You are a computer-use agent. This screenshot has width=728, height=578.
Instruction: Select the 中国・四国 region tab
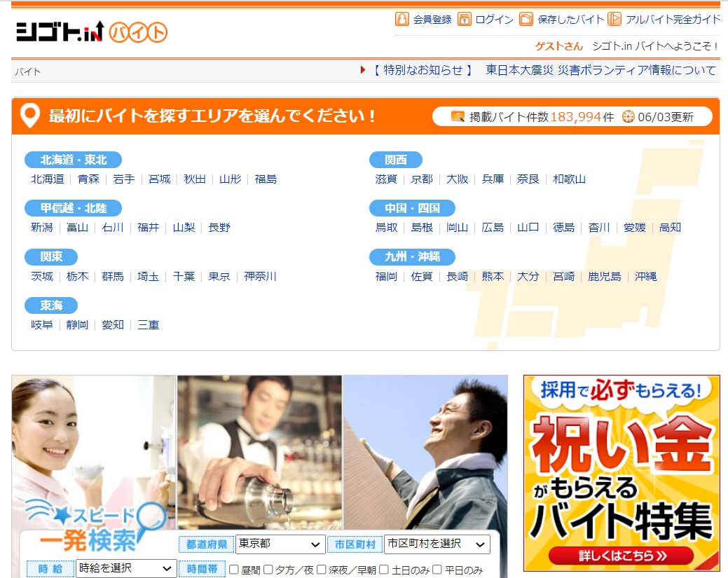pos(412,208)
